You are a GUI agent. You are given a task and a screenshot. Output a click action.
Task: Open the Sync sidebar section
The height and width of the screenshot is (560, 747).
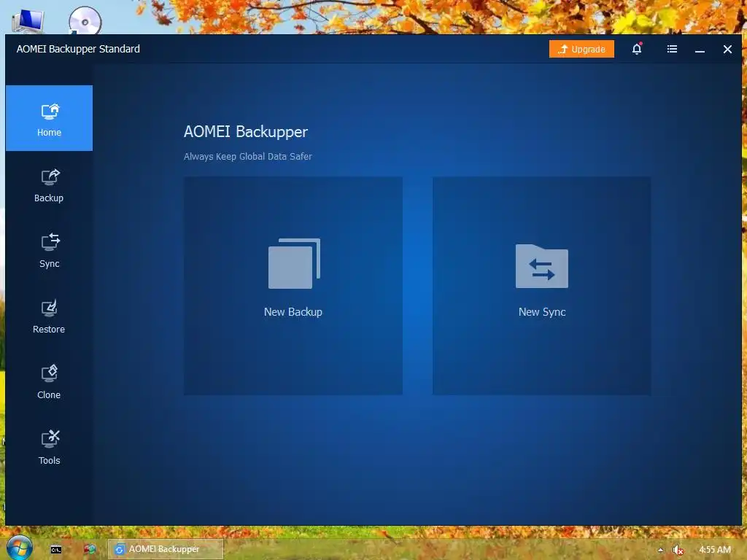pos(49,251)
